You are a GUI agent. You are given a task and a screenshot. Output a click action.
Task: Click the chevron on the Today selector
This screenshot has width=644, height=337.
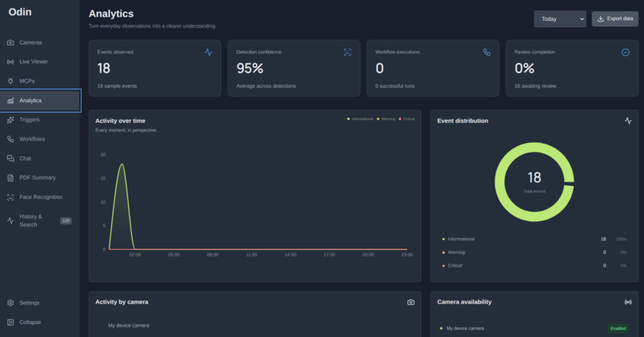[x=582, y=19]
